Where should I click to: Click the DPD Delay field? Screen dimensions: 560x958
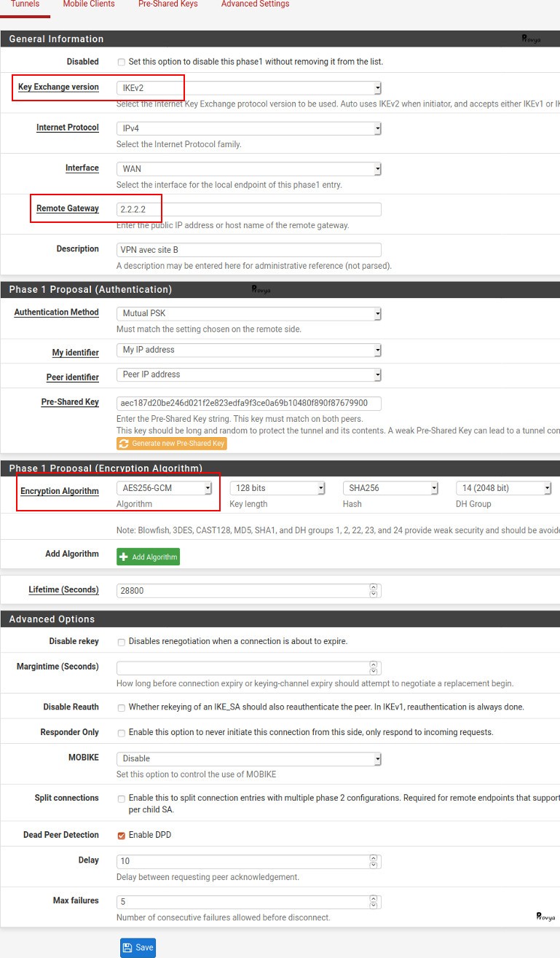coord(249,862)
